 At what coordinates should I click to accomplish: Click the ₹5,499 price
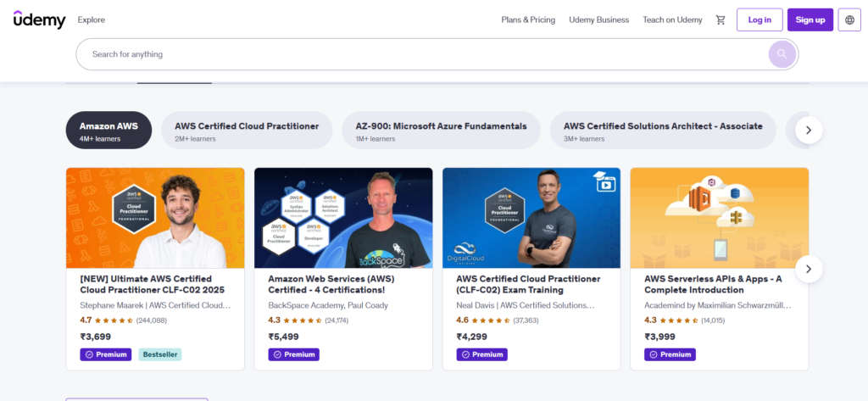[284, 337]
